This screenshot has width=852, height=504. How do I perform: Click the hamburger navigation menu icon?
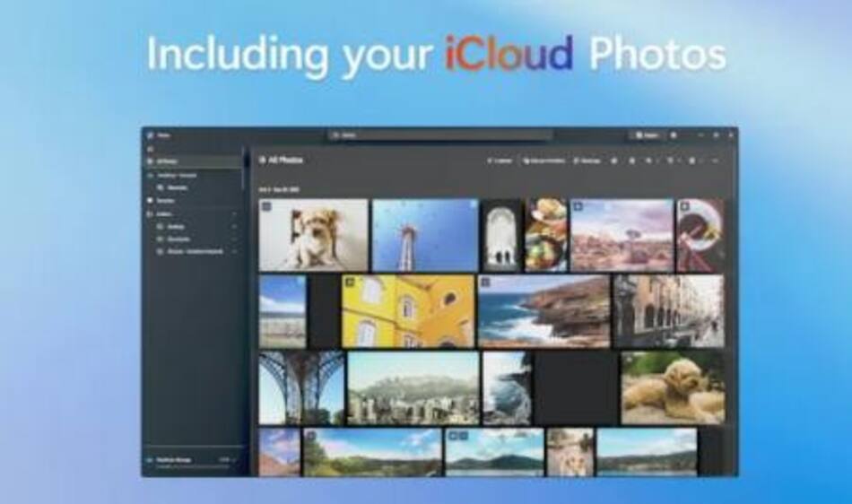point(151,149)
